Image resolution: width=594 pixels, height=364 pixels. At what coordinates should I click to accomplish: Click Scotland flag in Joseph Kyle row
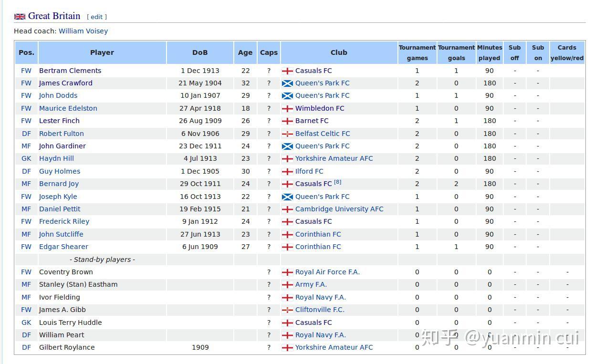pos(287,197)
